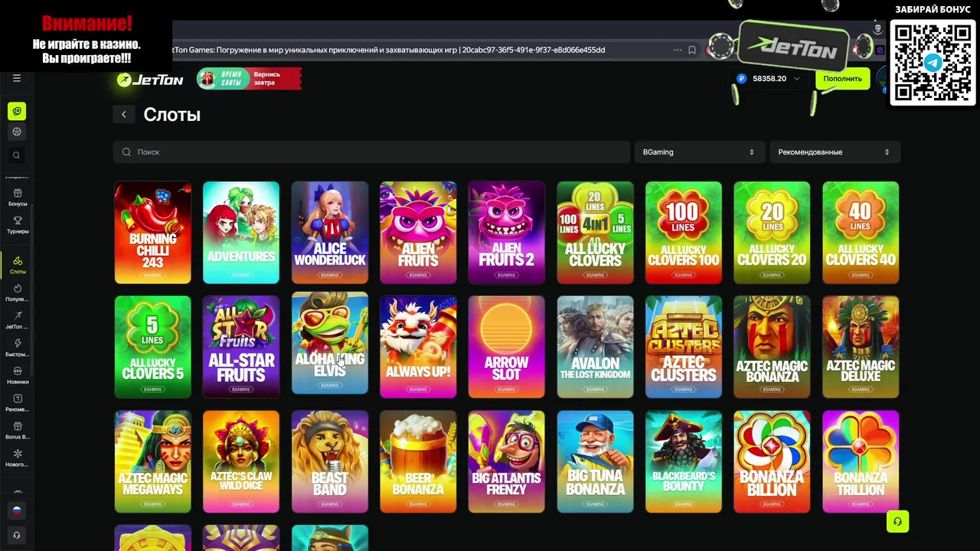Open the Aztec Magic Megaways slot
Viewport: 980px width, 551px height.
[152, 462]
